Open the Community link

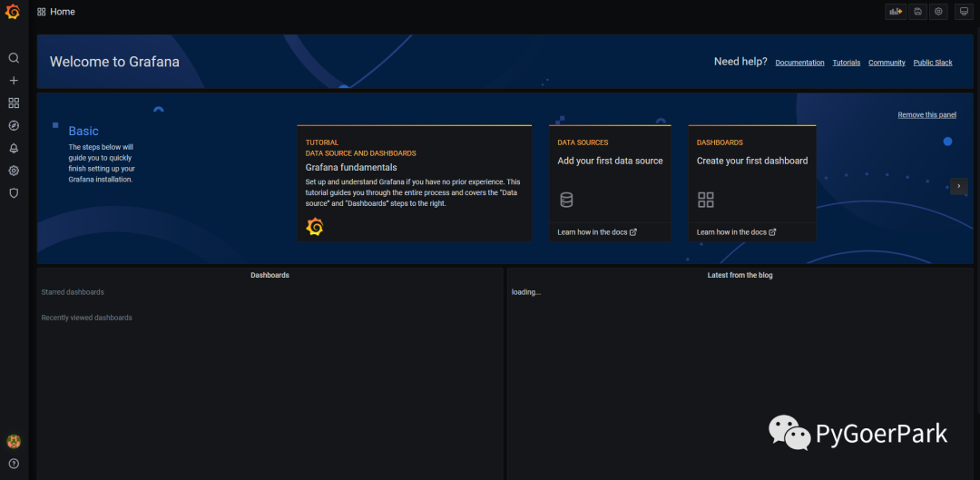tap(887, 63)
